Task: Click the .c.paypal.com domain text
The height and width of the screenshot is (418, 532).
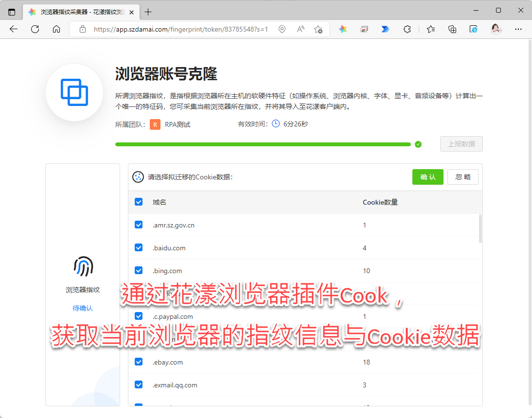Action: (173, 316)
